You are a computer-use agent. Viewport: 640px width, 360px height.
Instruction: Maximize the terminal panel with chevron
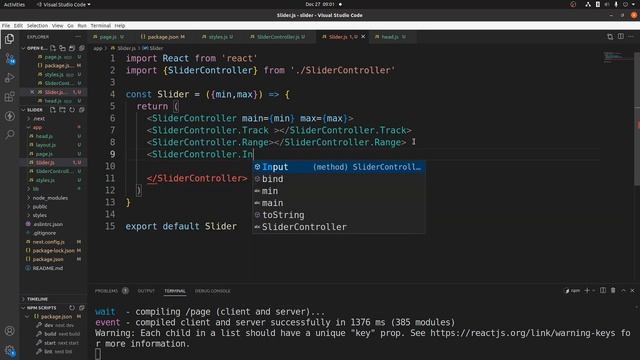coord(623,291)
